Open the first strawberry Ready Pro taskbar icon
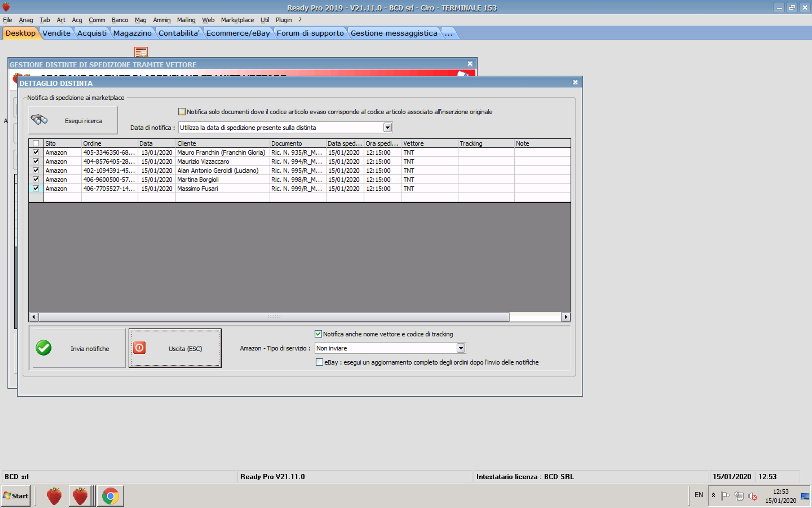The height and width of the screenshot is (508, 812). point(54,496)
